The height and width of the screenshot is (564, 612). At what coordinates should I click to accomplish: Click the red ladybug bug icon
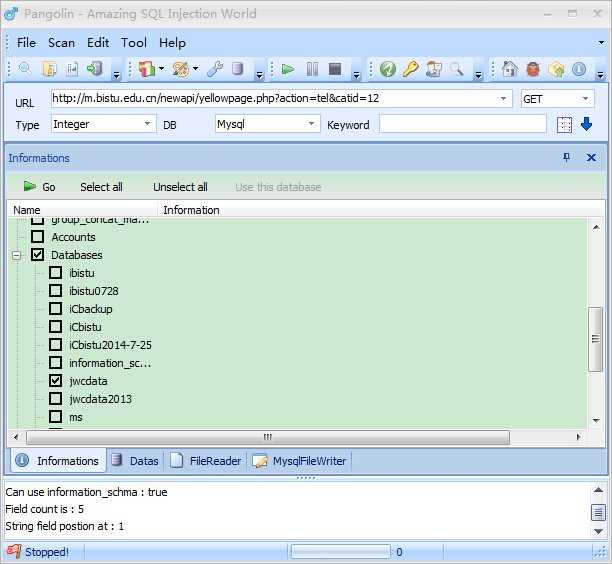pos(533,69)
